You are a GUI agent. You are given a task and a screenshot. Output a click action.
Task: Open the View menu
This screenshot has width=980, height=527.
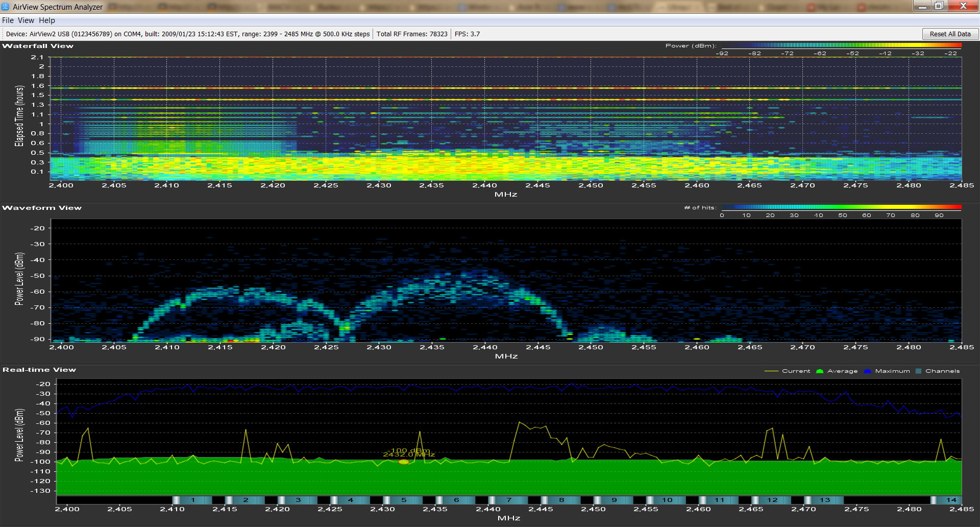point(26,20)
